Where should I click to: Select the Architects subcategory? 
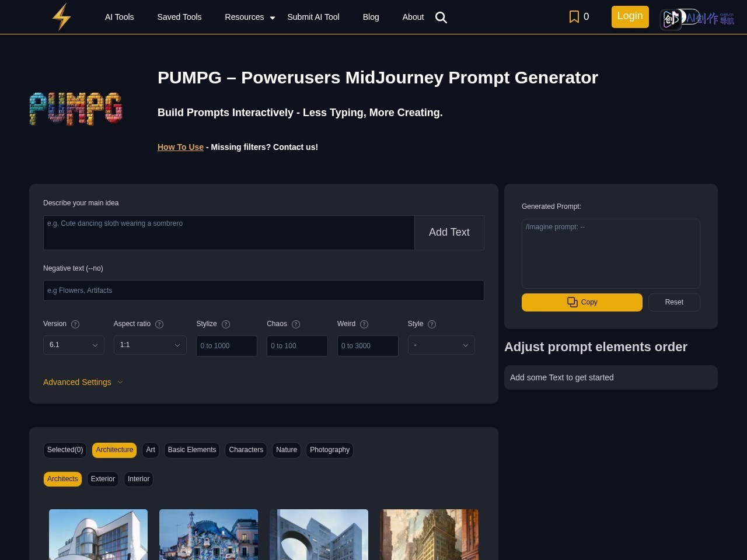[x=62, y=479]
